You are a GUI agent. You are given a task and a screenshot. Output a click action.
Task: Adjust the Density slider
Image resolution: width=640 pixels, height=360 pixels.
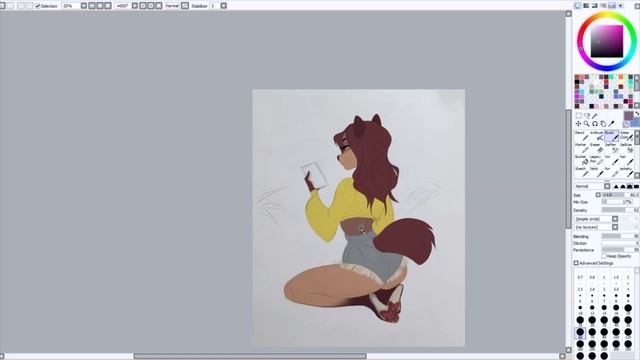coord(620,210)
